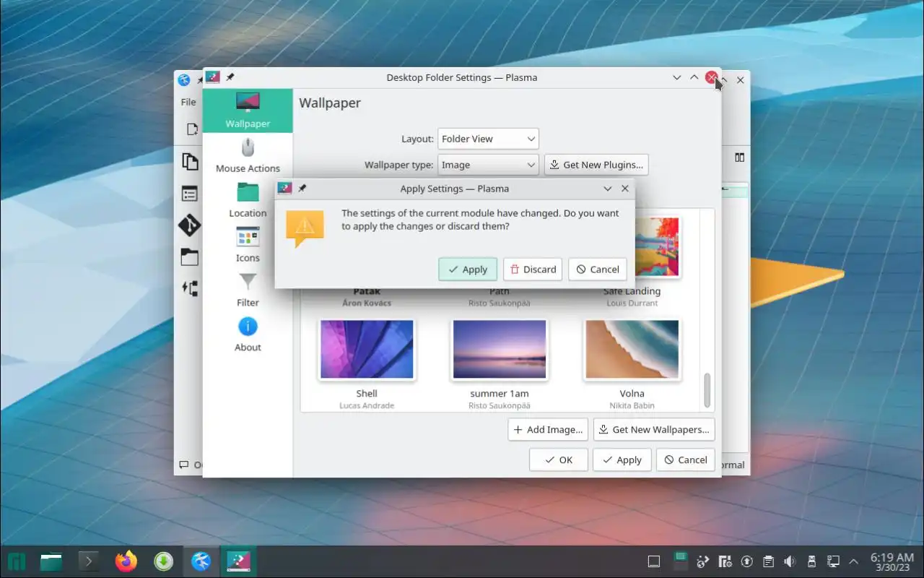Click the pin icon on Desktop Folder Settings title bar

click(x=230, y=77)
